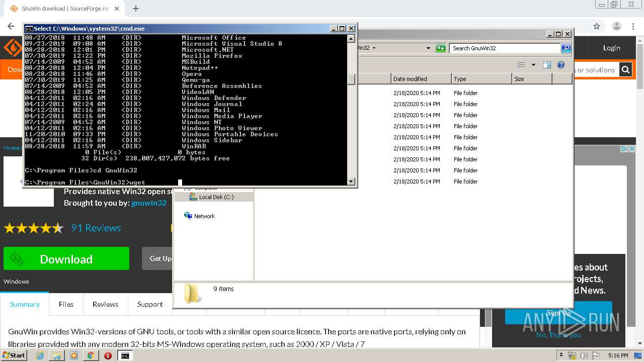Open the volume tray icon
The width and height of the screenshot is (644, 362).
[x=584, y=355]
